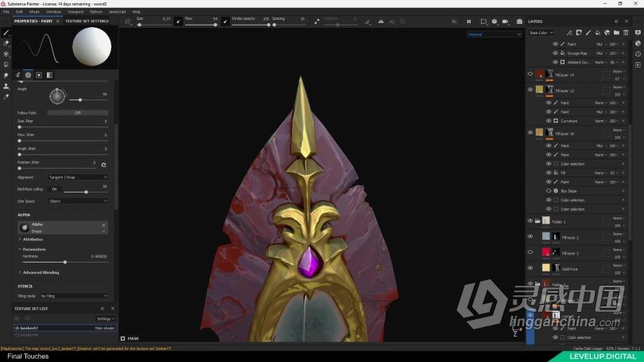Open the brush properties tab icon
The width and height of the screenshot is (644, 362).
tap(17, 75)
